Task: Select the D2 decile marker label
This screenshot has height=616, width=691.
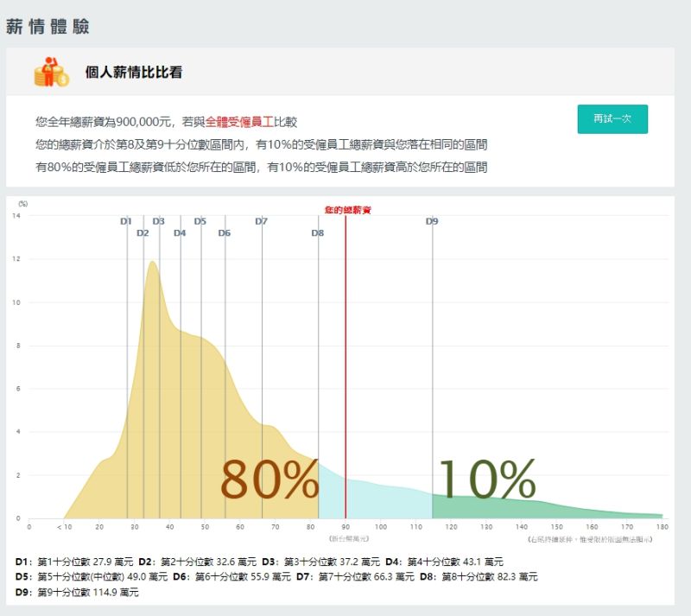Action: click(143, 232)
